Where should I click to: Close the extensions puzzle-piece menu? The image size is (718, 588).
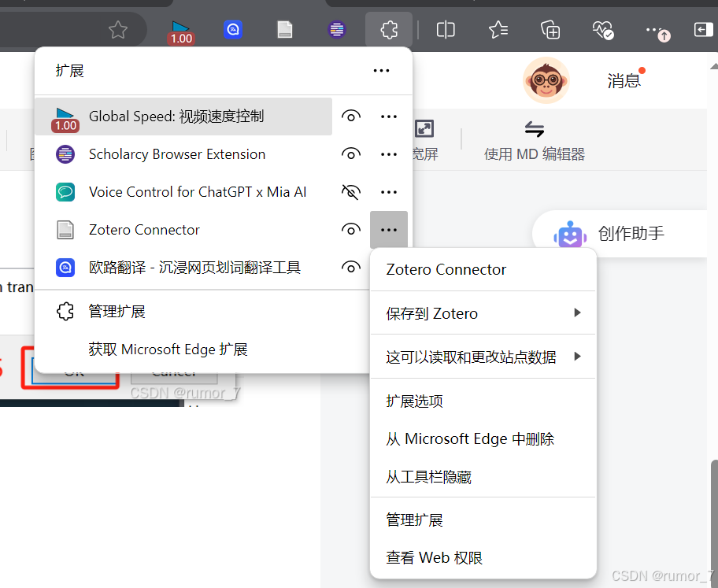(x=389, y=30)
